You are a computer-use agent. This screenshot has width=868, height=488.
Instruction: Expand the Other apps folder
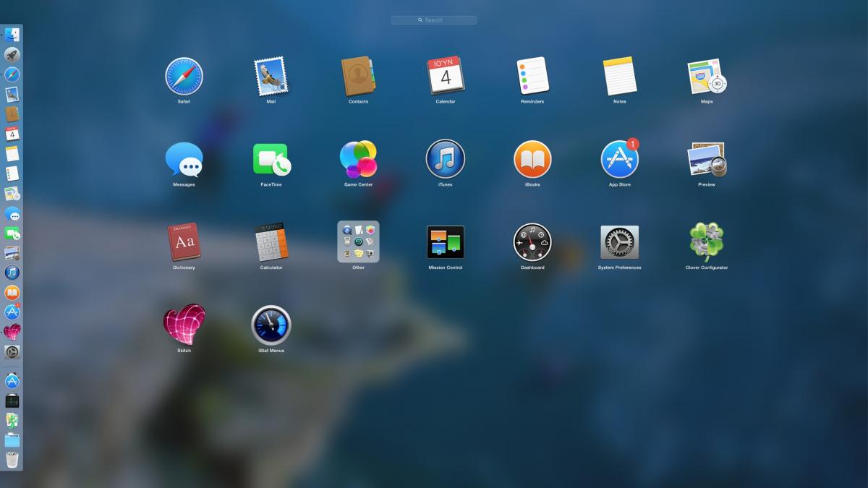(x=358, y=242)
